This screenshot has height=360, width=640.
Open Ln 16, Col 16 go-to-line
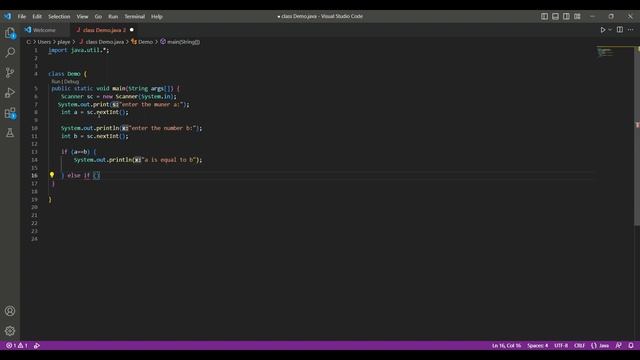[506, 345]
